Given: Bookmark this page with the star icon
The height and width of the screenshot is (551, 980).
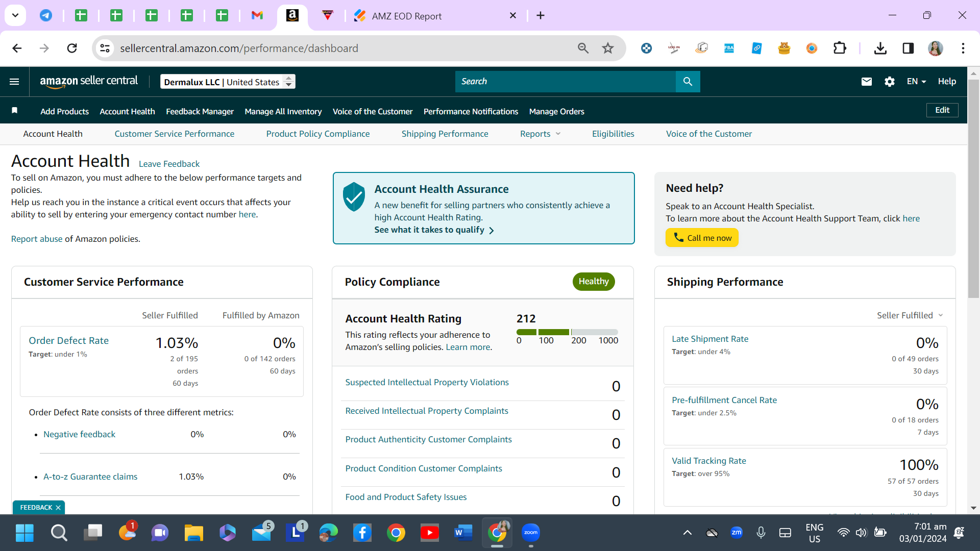Looking at the screenshot, I should pyautogui.click(x=607, y=48).
